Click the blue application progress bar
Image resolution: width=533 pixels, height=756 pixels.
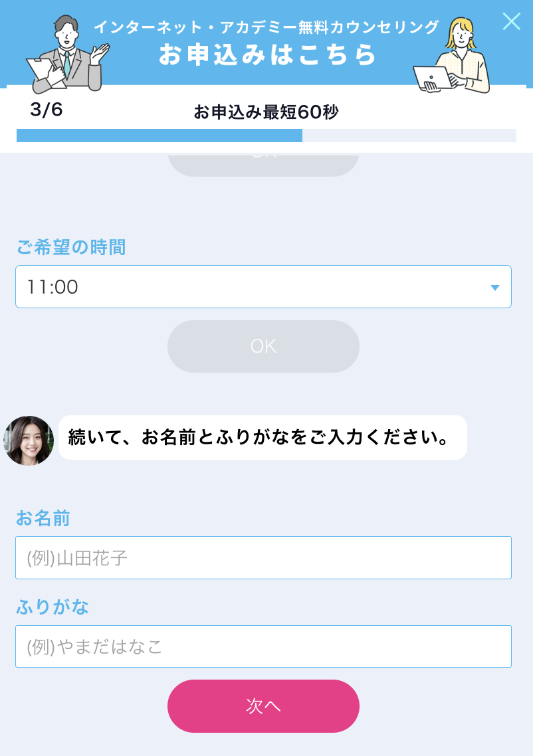pos(160,136)
